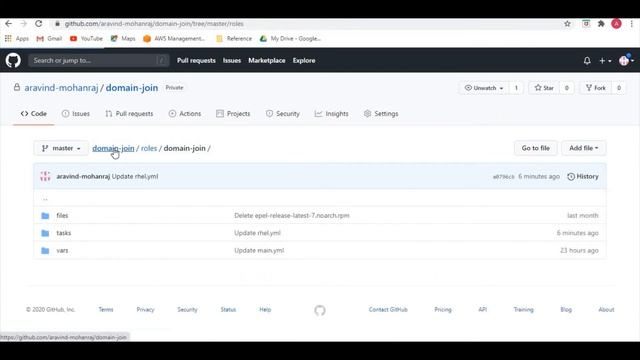
Task: Open the Apps grid bookmark
Action: click(x=17, y=38)
